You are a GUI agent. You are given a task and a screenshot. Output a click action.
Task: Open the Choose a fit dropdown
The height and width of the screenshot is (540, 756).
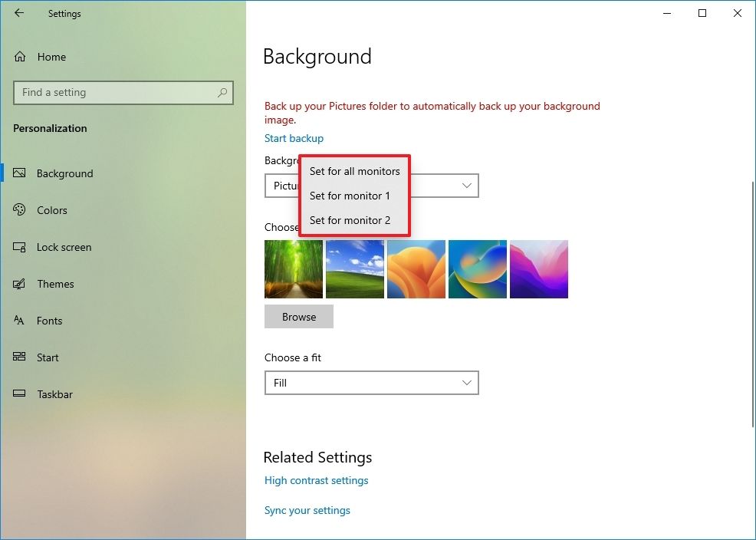pyautogui.click(x=371, y=383)
